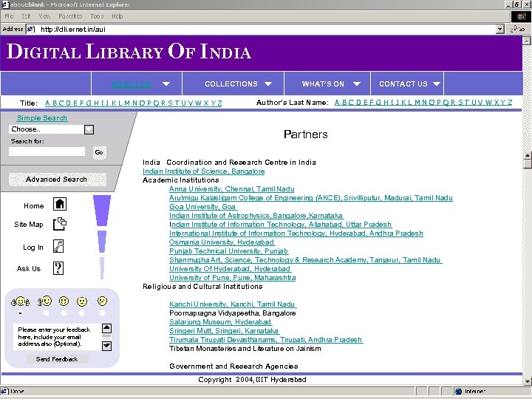Open Goa University, Goa link

[x=203, y=207]
